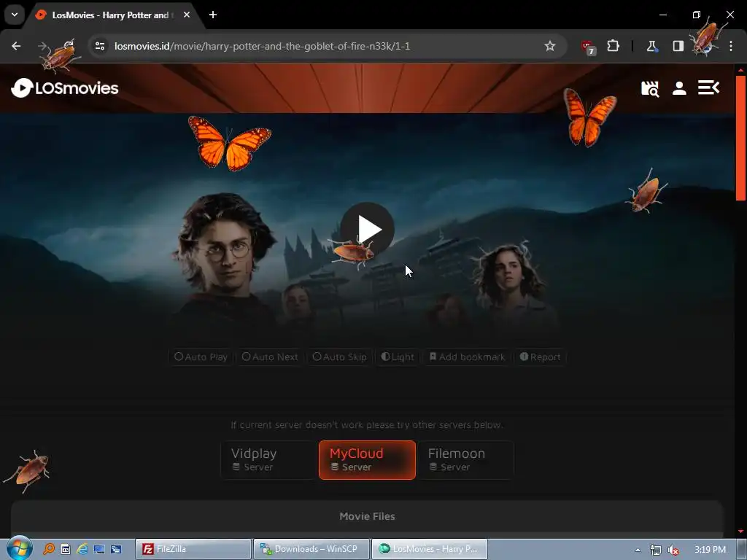Open the LOSmovies home logo
This screenshot has width=747, height=560.
coord(65,88)
